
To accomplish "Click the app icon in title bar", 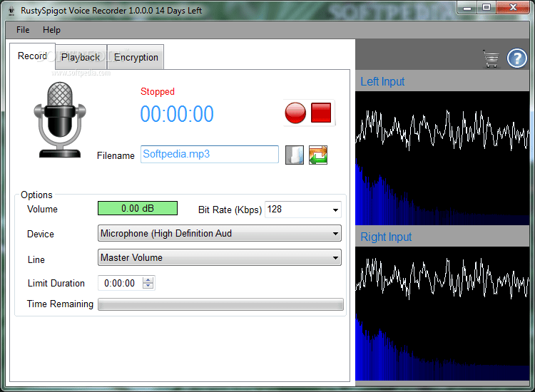I will coord(11,11).
